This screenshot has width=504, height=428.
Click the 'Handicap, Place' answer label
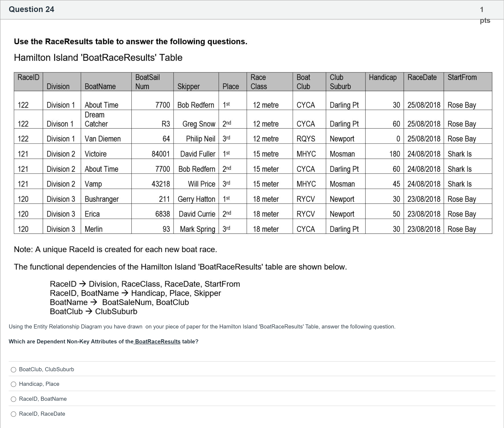(39, 384)
